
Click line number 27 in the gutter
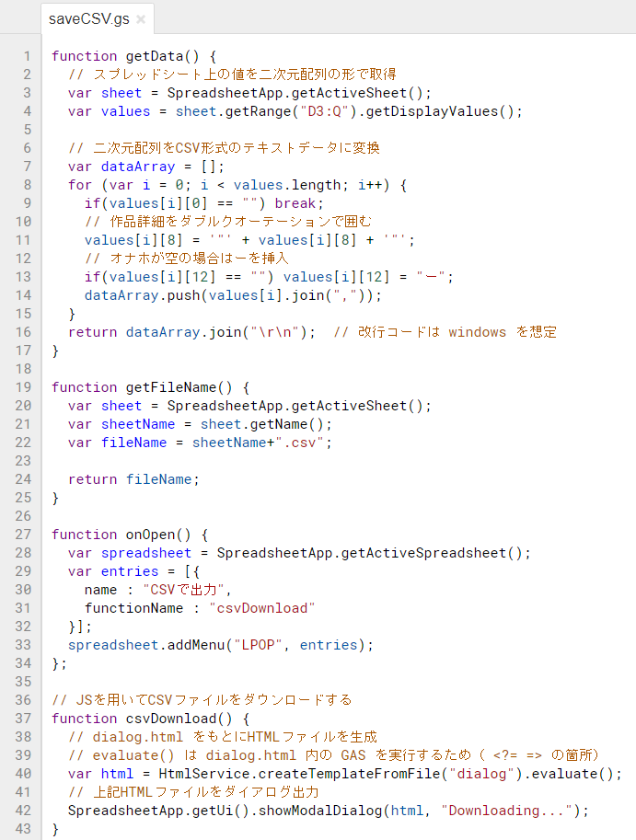[x=23, y=535]
